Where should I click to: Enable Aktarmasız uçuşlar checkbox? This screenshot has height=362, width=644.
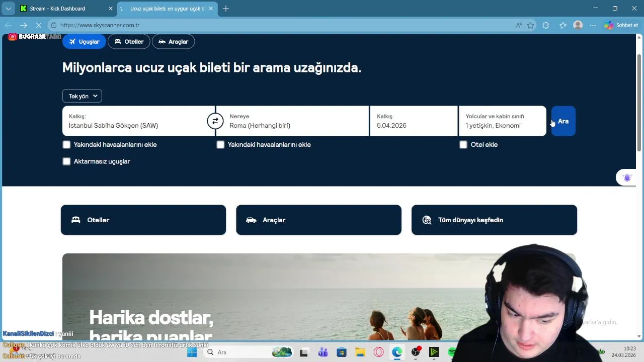(x=66, y=161)
